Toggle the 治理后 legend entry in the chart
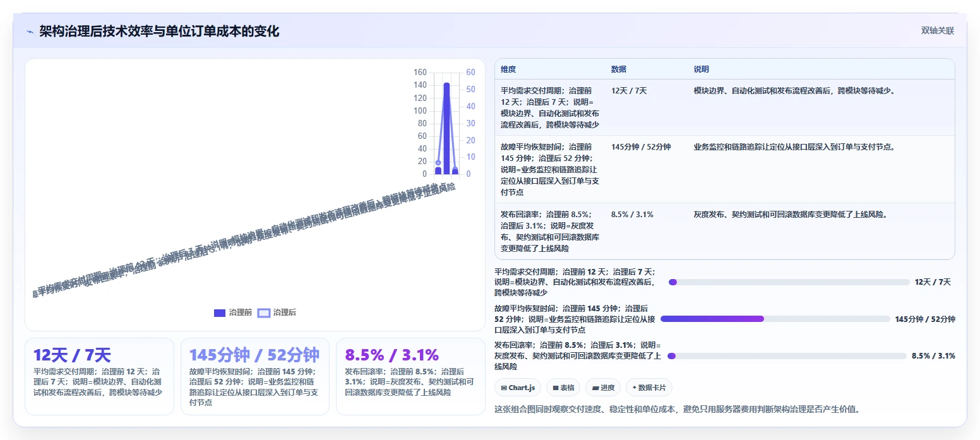 pos(277,312)
